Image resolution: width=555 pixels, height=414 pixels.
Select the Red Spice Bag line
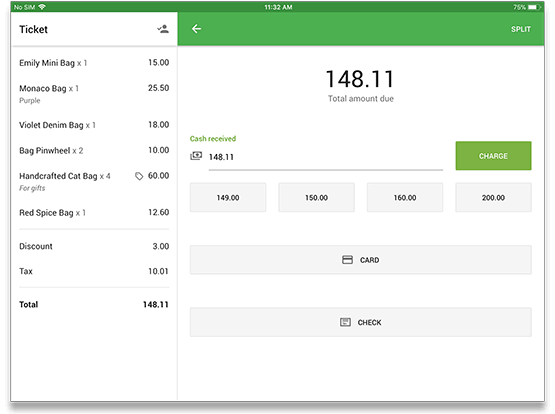94,213
